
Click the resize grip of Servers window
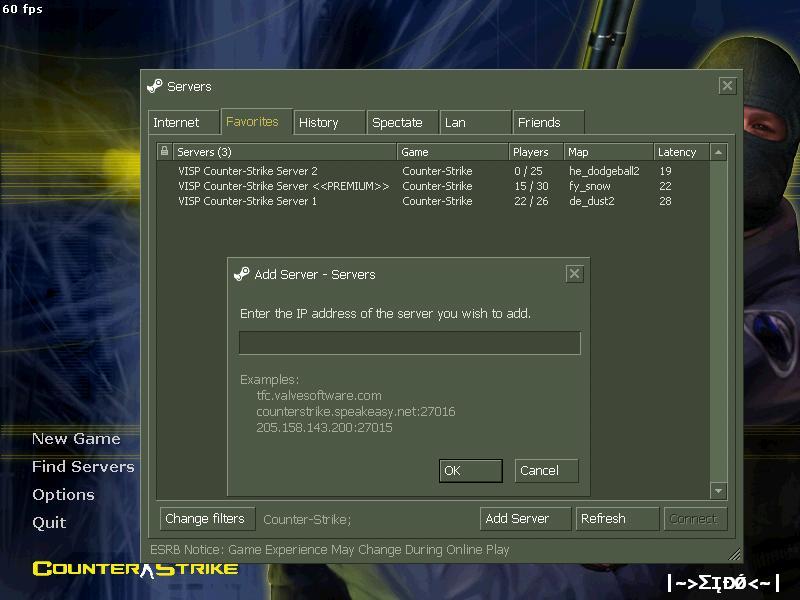pyautogui.click(x=734, y=555)
